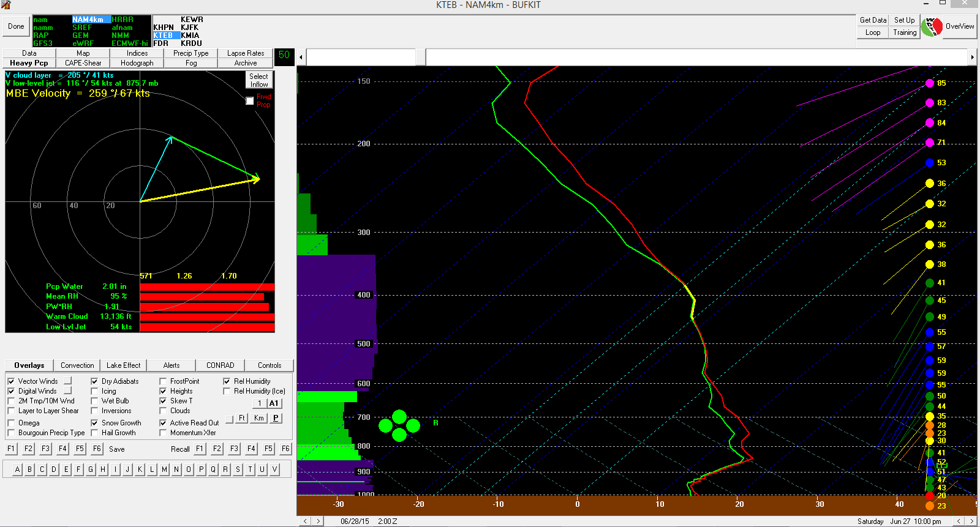Image resolution: width=980 pixels, height=527 pixels.
Task: Switch to the Data tab
Action: (x=29, y=53)
